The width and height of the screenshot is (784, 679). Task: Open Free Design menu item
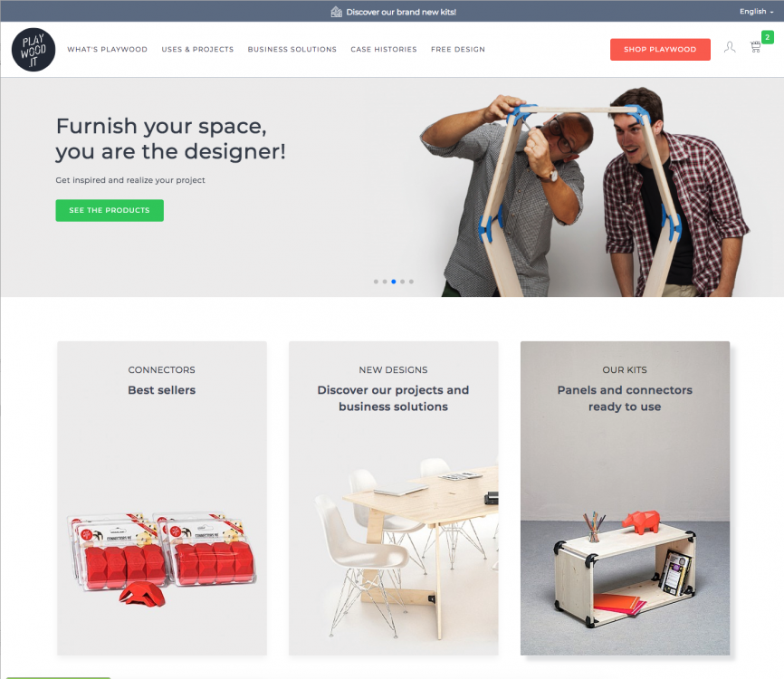click(x=458, y=49)
